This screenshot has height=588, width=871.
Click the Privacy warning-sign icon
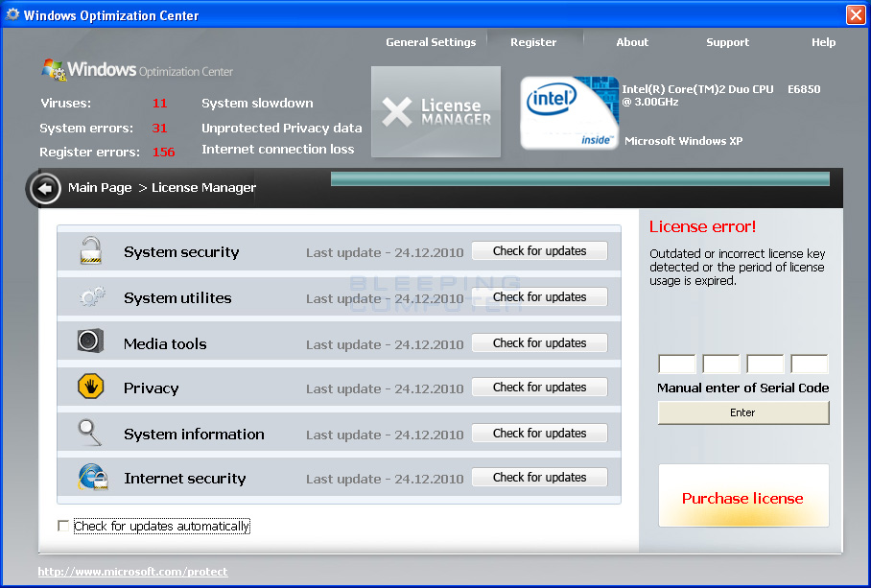[90, 387]
